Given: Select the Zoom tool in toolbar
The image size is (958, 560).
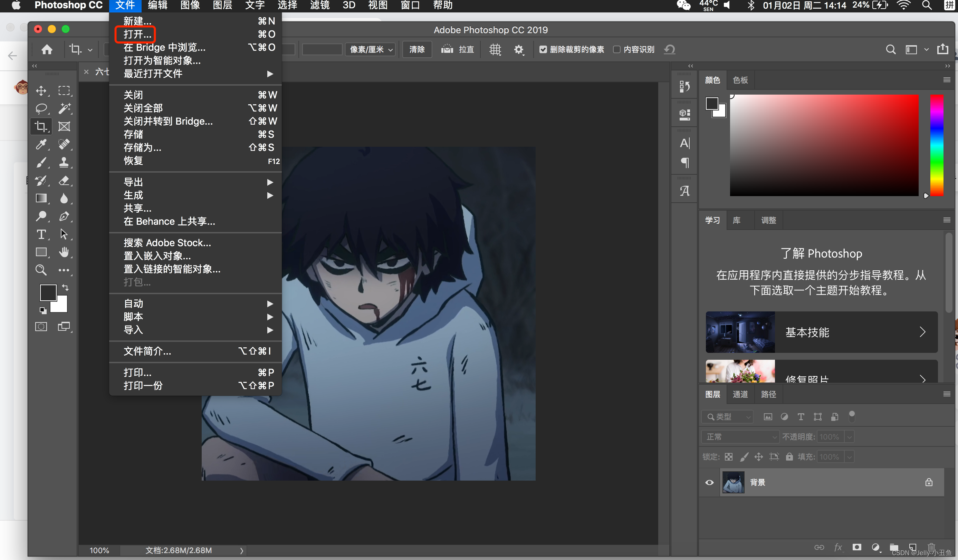Looking at the screenshot, I should [x=41, y=270].
